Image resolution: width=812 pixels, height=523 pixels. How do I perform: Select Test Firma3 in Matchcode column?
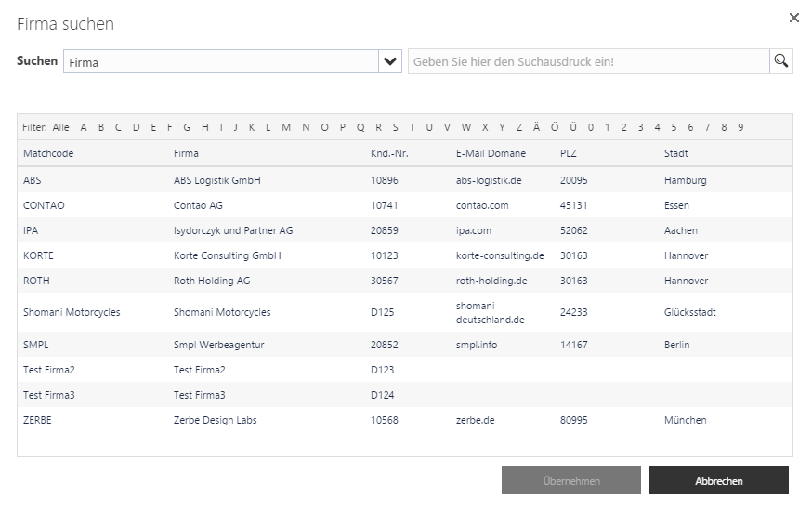(48, 395)
